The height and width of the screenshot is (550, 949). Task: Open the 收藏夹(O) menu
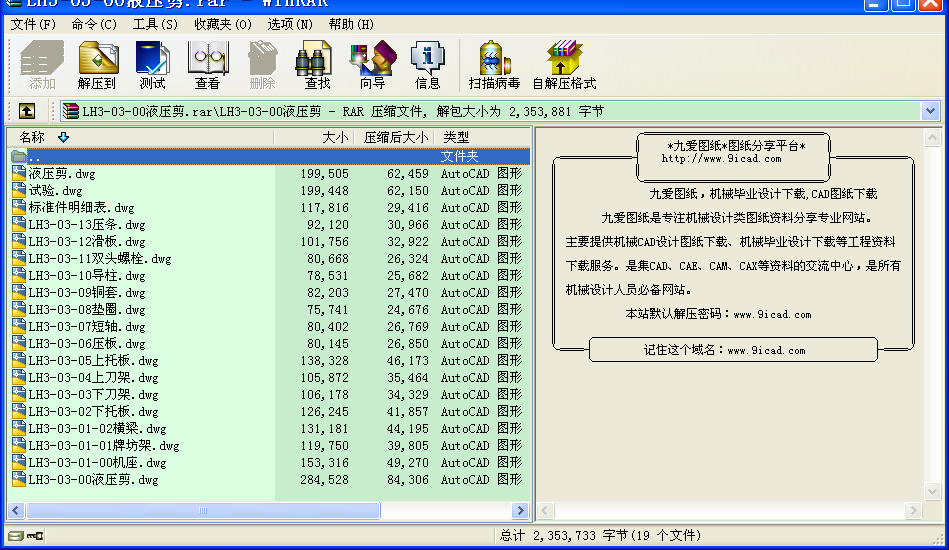click(223, 24)
